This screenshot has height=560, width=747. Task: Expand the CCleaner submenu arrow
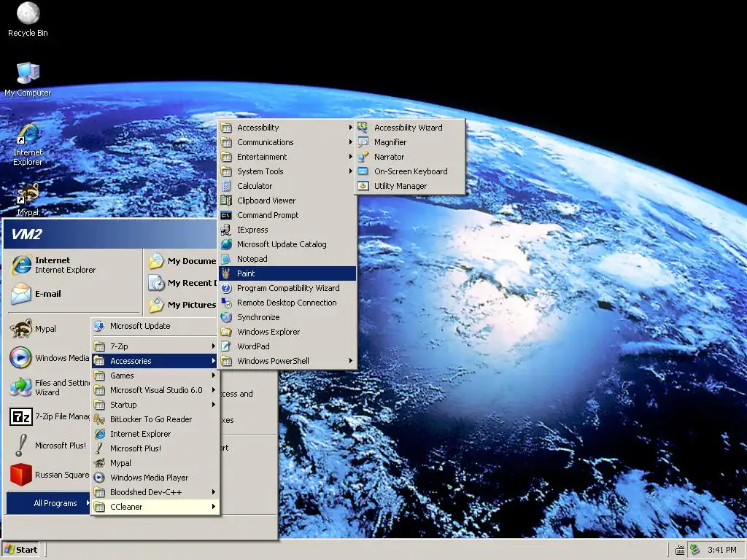(214, 507)
